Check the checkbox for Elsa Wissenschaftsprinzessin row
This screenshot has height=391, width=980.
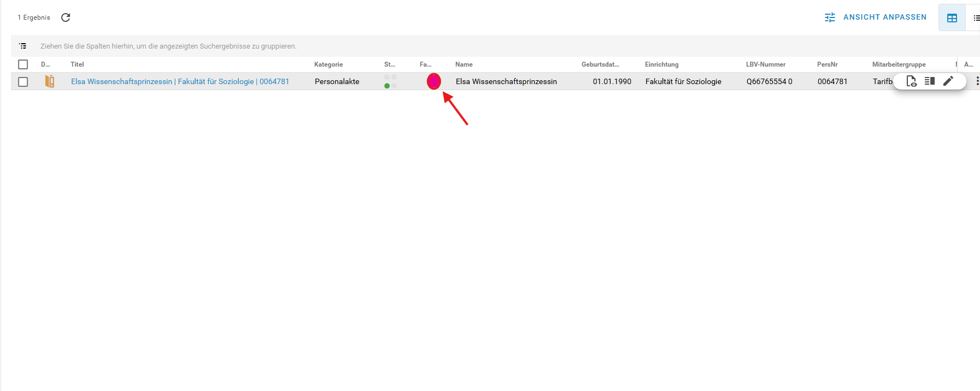pyautogui.click(x=23, y=82)
